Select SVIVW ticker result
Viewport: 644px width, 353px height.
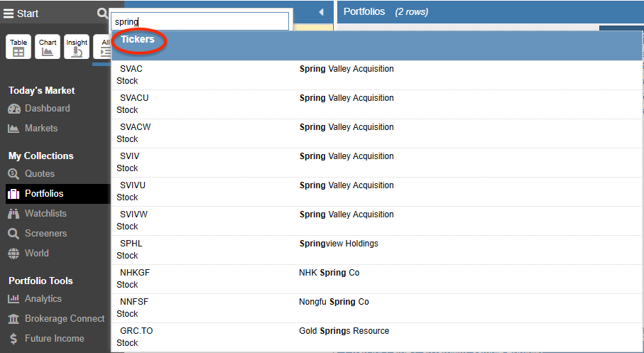pyautogui.click(x=376, y=221)
